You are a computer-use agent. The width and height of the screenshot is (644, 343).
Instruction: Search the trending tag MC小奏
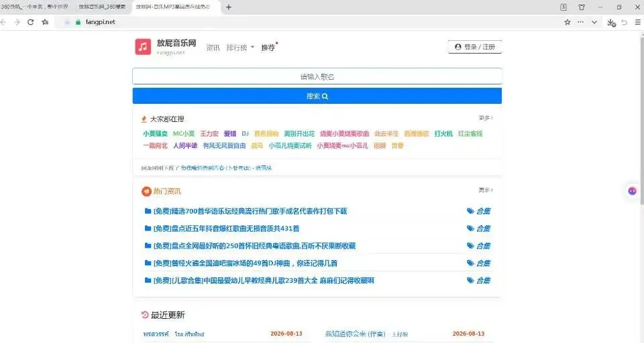(x=184, y=133)
